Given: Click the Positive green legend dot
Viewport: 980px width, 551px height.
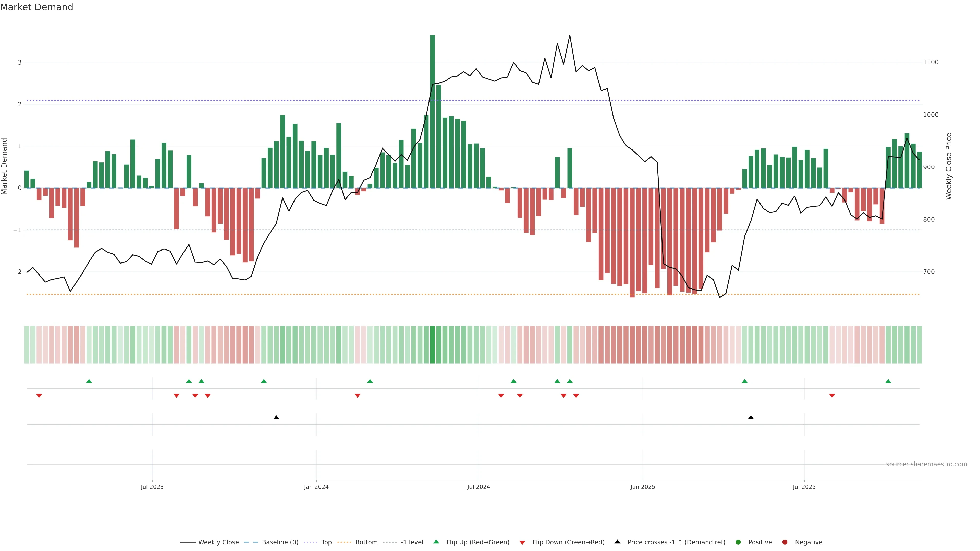Looking at the screenshot, I should pyautogui.click(x=738, y=542).
